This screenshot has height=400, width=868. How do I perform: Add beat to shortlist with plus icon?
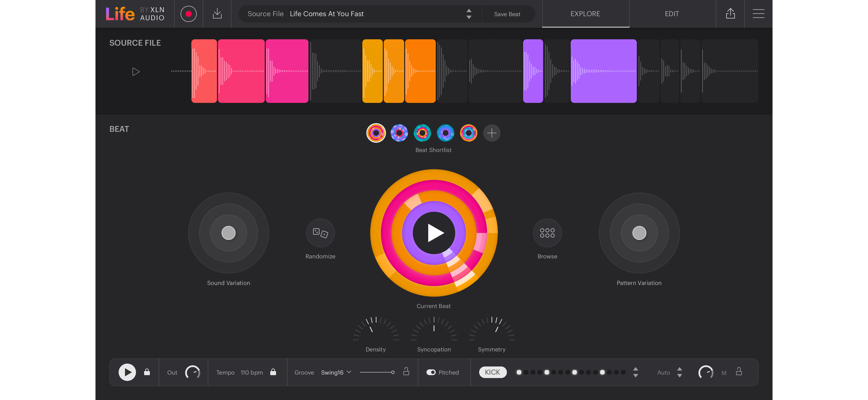point(492,133)
